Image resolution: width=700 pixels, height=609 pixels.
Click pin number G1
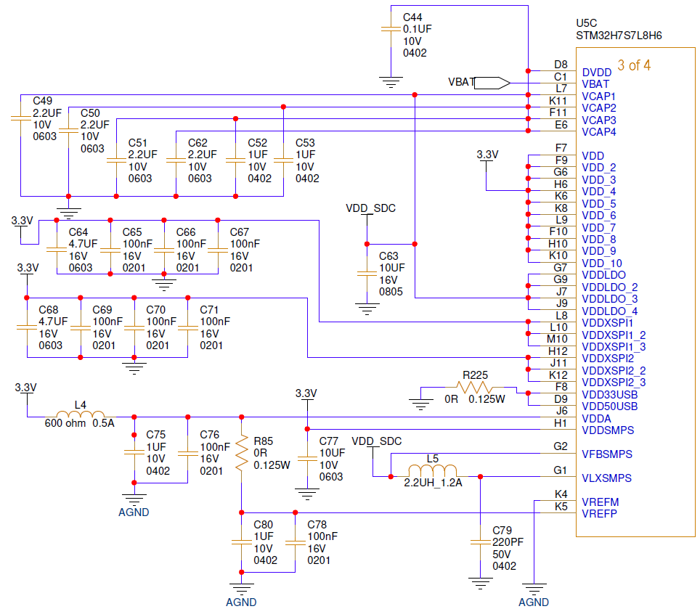coord(561,470)
